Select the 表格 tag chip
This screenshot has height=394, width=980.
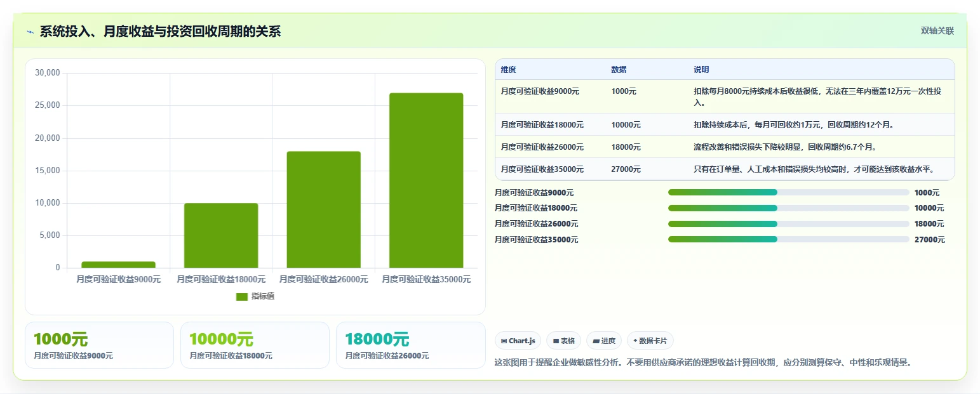(x=563, y=341)
